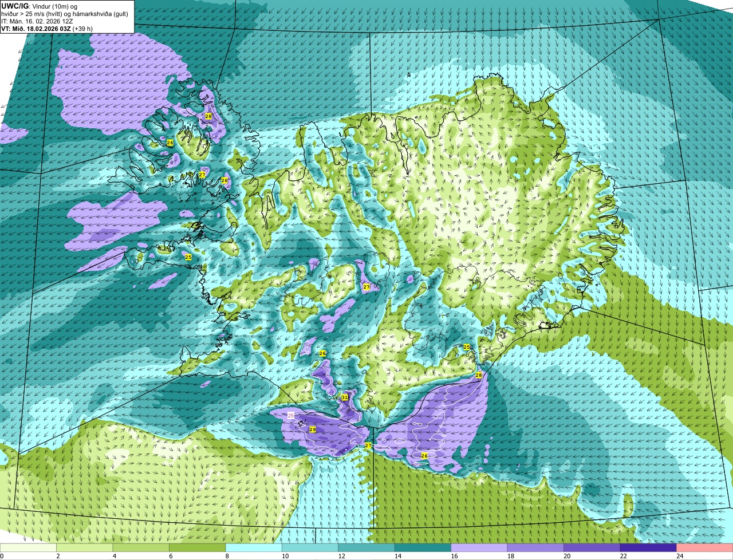The width and height of the screenshot is (733, 560).
Task: Select the text "hviður > 25 m/s (hvítt) og hámarkshviða (gult)"
Action: coord(65,14)
